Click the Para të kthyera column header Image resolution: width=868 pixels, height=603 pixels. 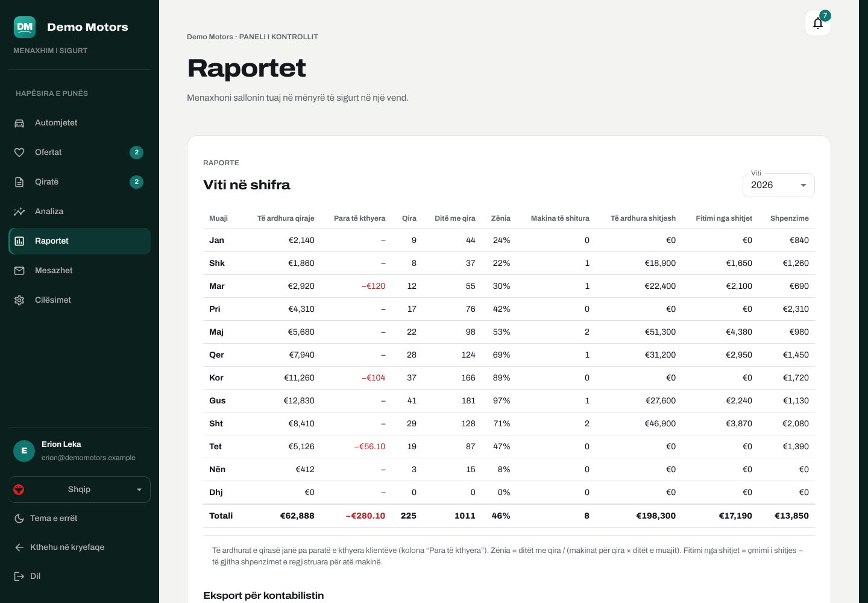tap(359, 218)
